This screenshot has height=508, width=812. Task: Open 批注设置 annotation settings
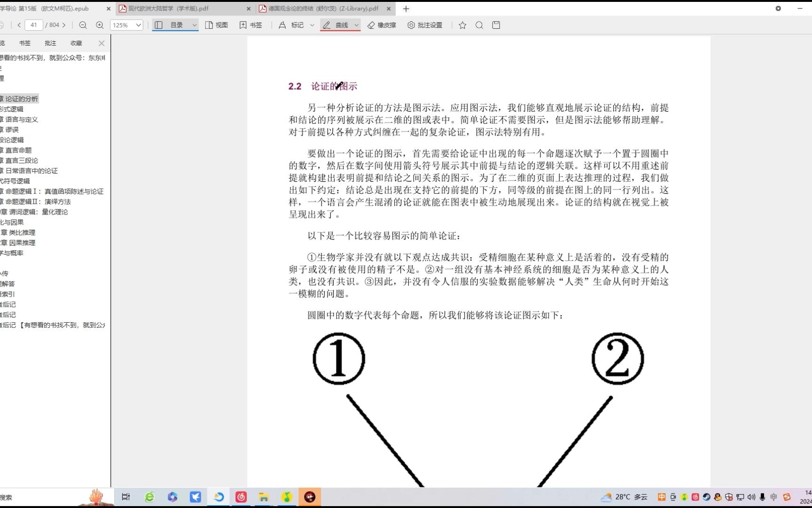[425, 25]
